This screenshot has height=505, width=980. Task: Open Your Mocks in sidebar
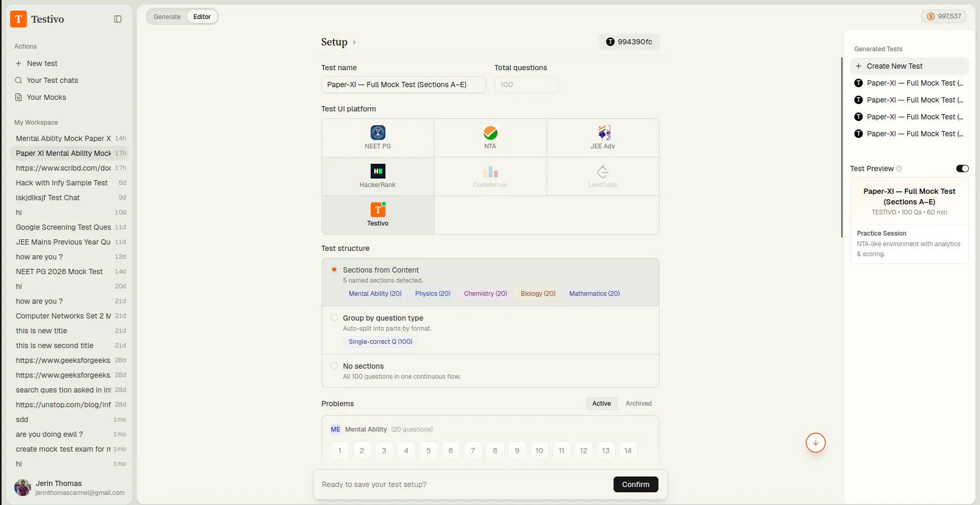click(x=69, y=97)
